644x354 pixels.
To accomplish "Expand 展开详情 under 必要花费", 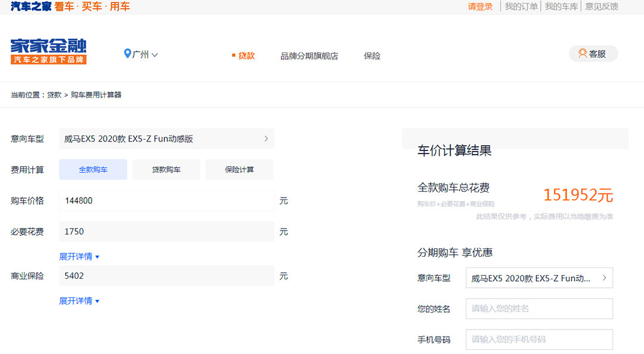I will click(x=79, y=257).
